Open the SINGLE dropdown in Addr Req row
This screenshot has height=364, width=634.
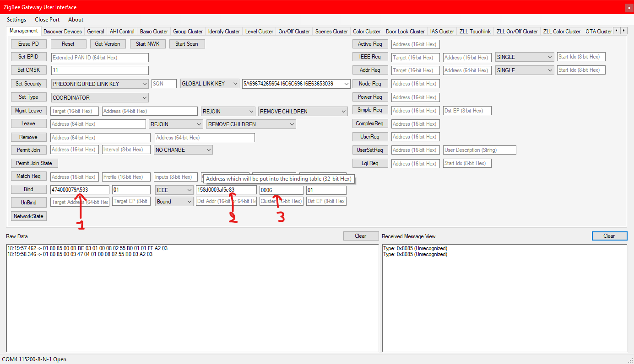pos(550,70)
